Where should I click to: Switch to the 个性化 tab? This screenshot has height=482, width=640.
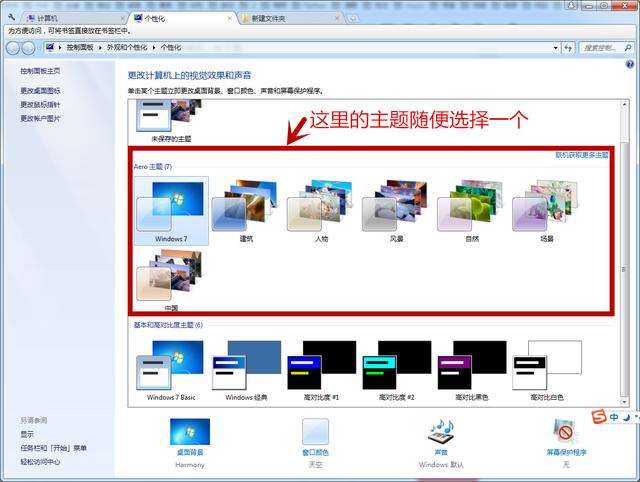point(182,18)
